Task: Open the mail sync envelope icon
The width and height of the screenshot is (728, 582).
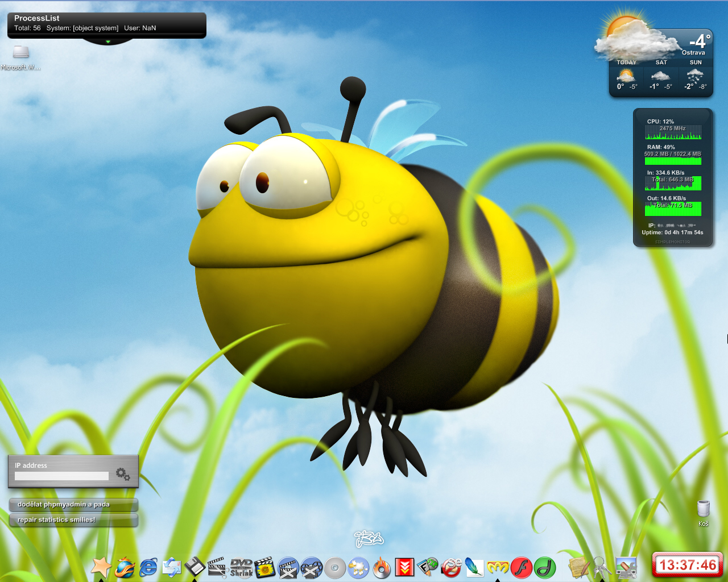Action: [171, 567]
